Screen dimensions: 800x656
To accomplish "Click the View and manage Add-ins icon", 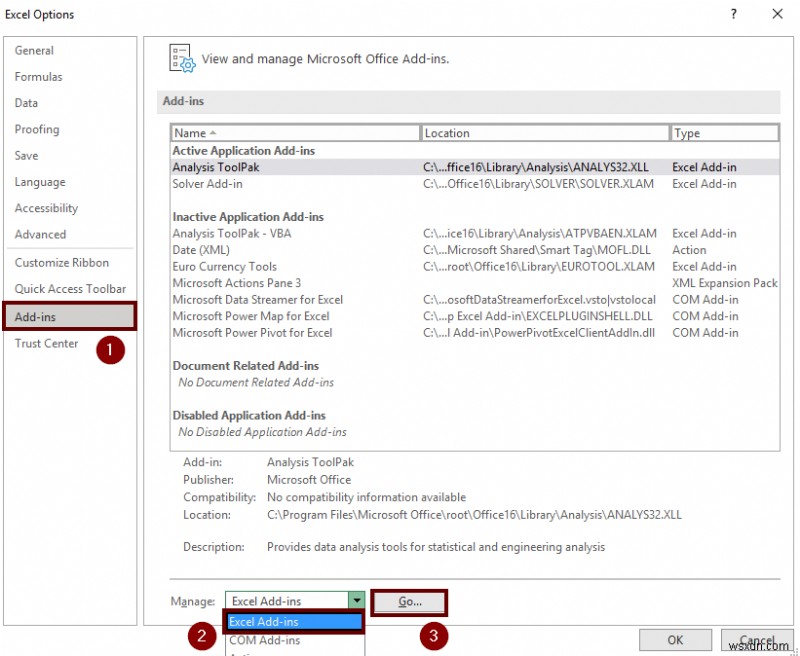I will coord(182,59).
